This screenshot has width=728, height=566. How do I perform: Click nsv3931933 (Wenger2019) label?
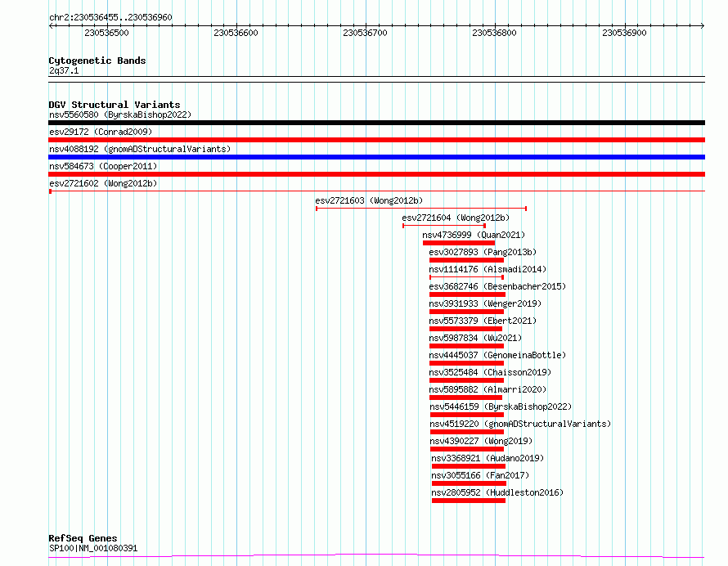pos(485,303)
